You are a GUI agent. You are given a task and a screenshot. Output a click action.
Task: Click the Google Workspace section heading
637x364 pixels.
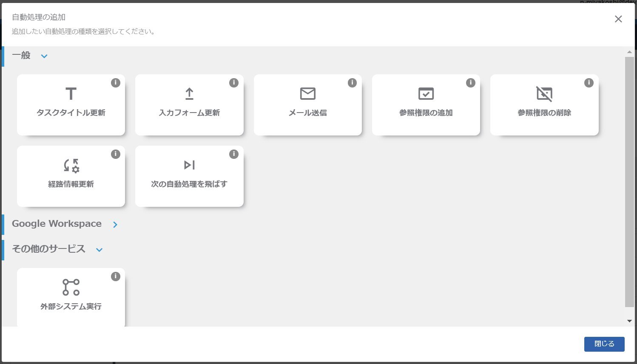(x=57, y=224)
